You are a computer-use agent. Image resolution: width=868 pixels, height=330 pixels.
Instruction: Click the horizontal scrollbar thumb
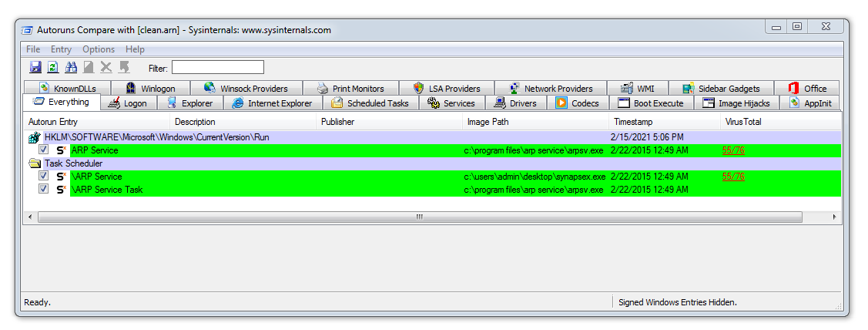coord(419,217)
